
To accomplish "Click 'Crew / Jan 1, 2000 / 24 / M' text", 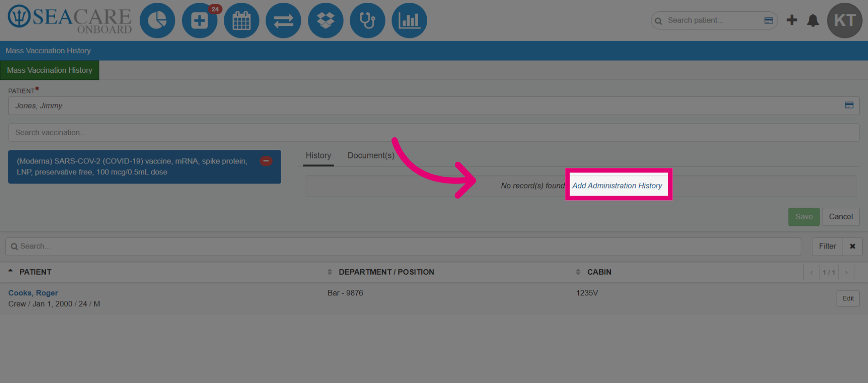I will click(x=54, y=304).
